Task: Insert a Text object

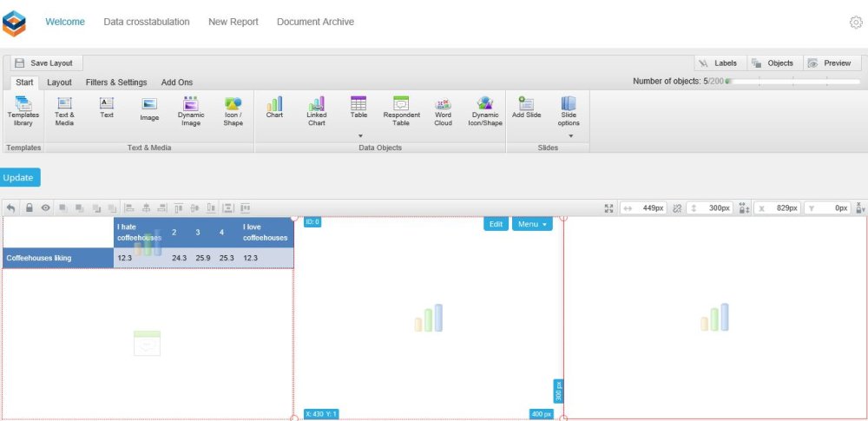Action: tap(107, 108)
